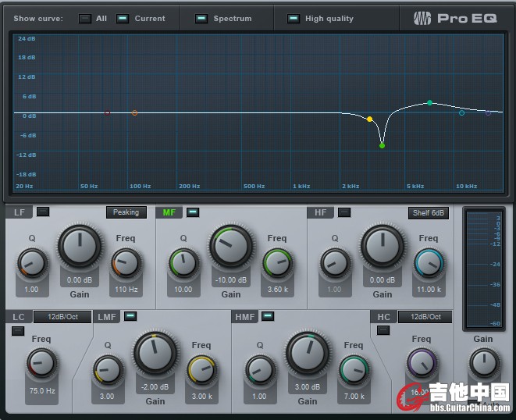
Task: Click the output level meter
Action: pyautogui.click(x=483, y=269)
